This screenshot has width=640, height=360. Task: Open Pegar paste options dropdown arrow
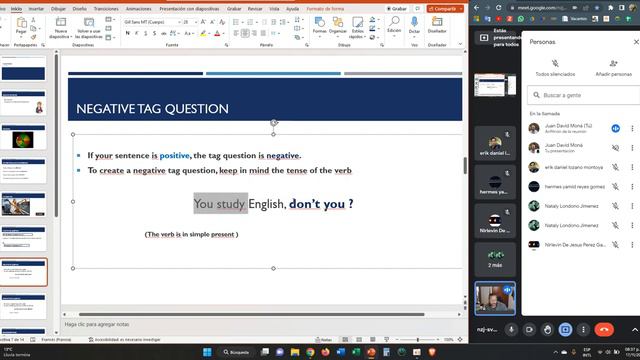[x=21, y=37]
